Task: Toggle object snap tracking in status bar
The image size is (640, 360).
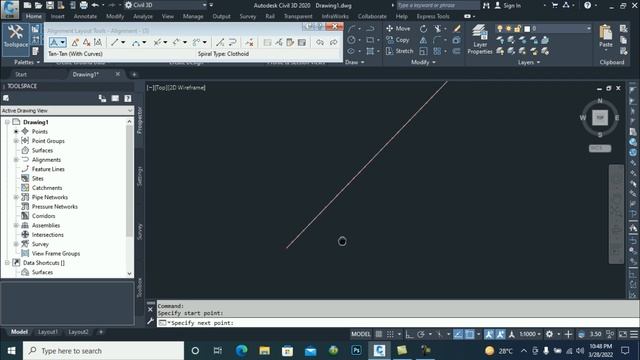Action: click(458, 334)
